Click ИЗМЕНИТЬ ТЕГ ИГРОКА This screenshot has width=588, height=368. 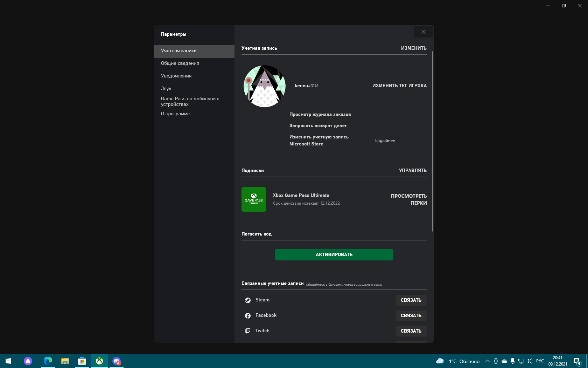point(399,86)
